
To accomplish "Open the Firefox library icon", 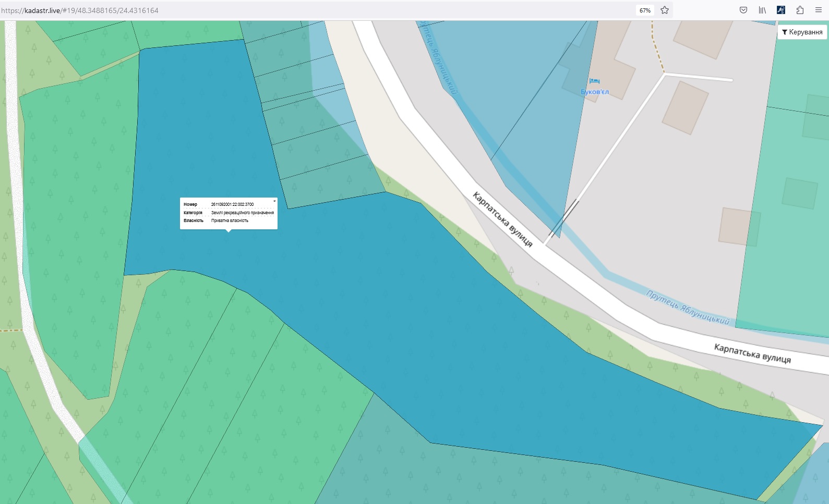I will pos(762,10).
